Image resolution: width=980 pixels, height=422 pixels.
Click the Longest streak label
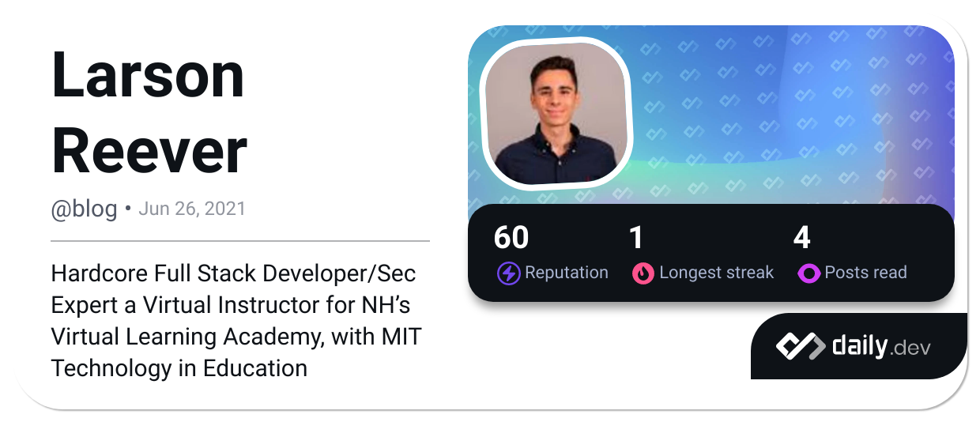pyautogui.click(x=716, y=273)
